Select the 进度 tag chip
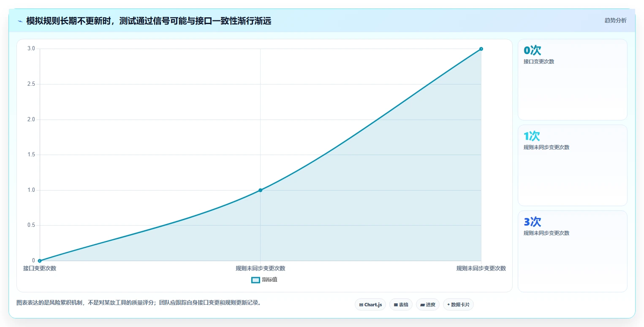Image resolution: width=644 pixels, height=327 pixels. (x=428, y=305)
